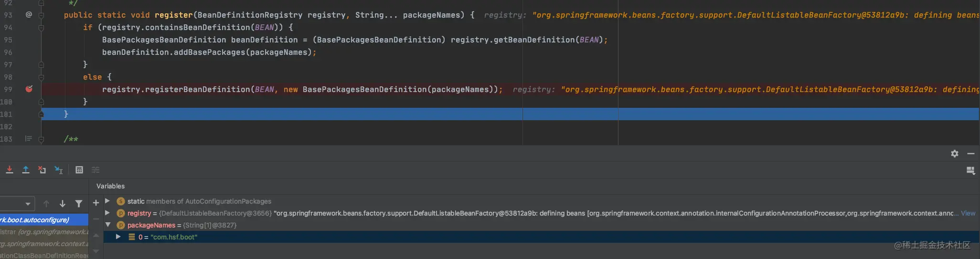The height and width of the screenshot is (259, 980).
Task: Fold the register method at line 93
Action: (x=41, y=15)
